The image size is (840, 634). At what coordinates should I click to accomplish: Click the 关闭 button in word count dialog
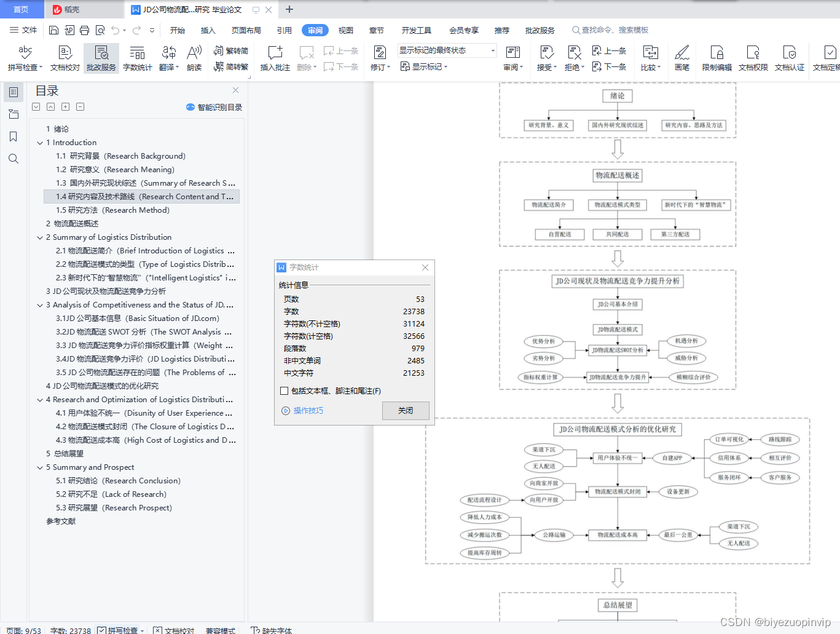(406, 411)
